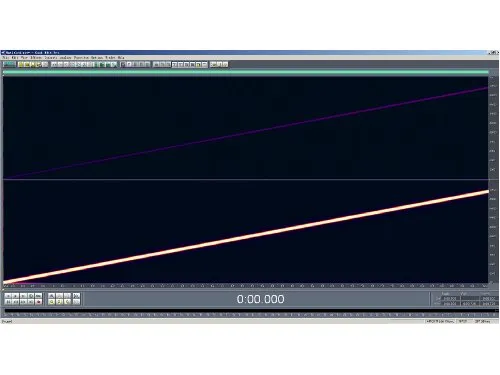This screenshot has width=500, height=375.
Task: Click the Pause button in transport panel
Action: 23,296
